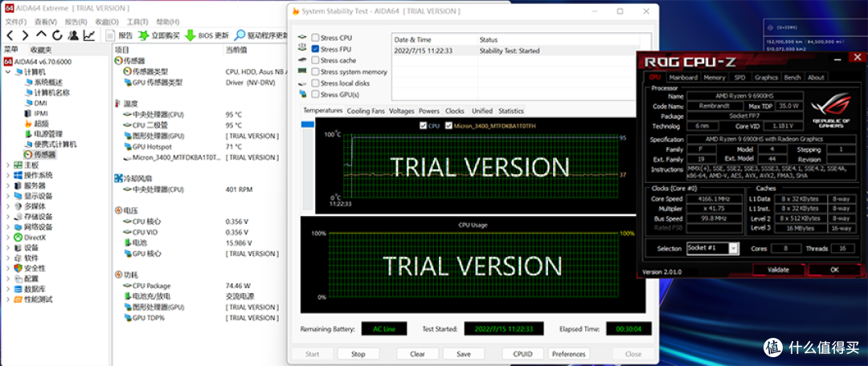Click the CPU Package 74.46 W value

(x=238, y=286)
